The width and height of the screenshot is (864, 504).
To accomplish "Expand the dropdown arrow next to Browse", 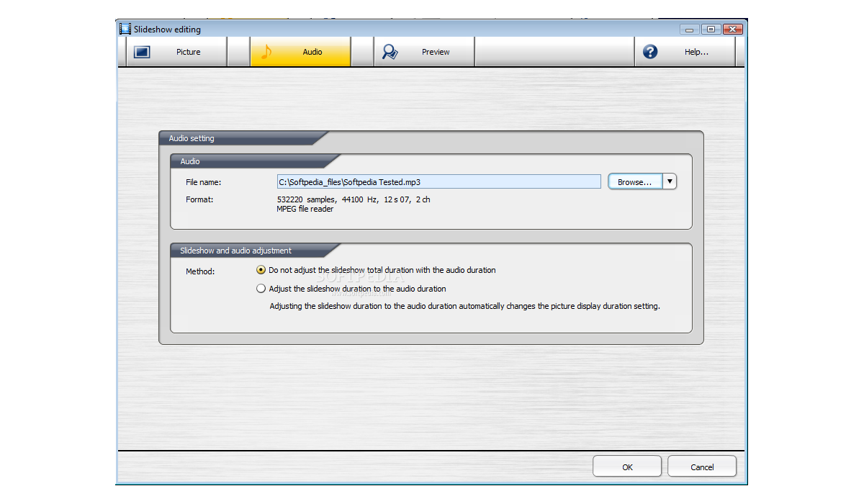I will pyautogui.click(x=670, y=182).
